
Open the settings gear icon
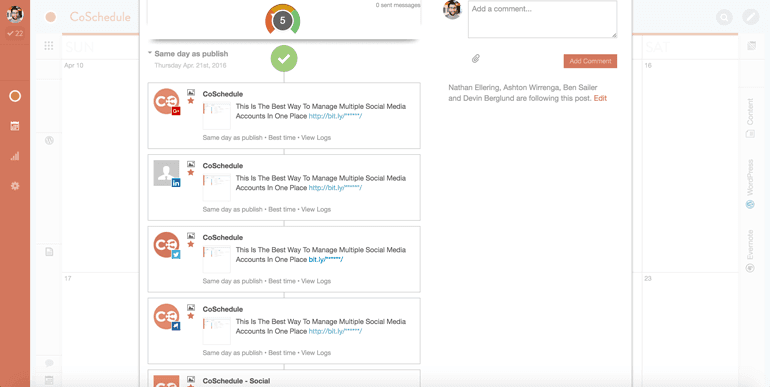point(15,186)
